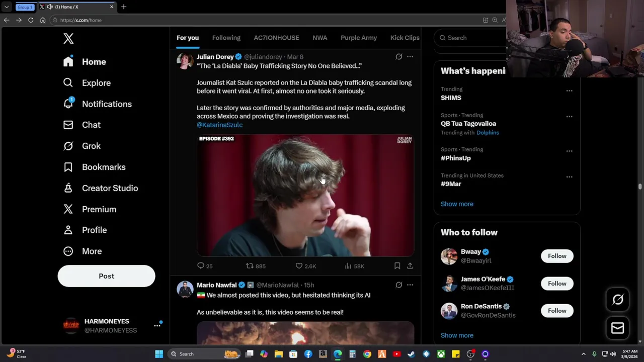
Task: Switch to the For you tab
Action: pos(188,38)
